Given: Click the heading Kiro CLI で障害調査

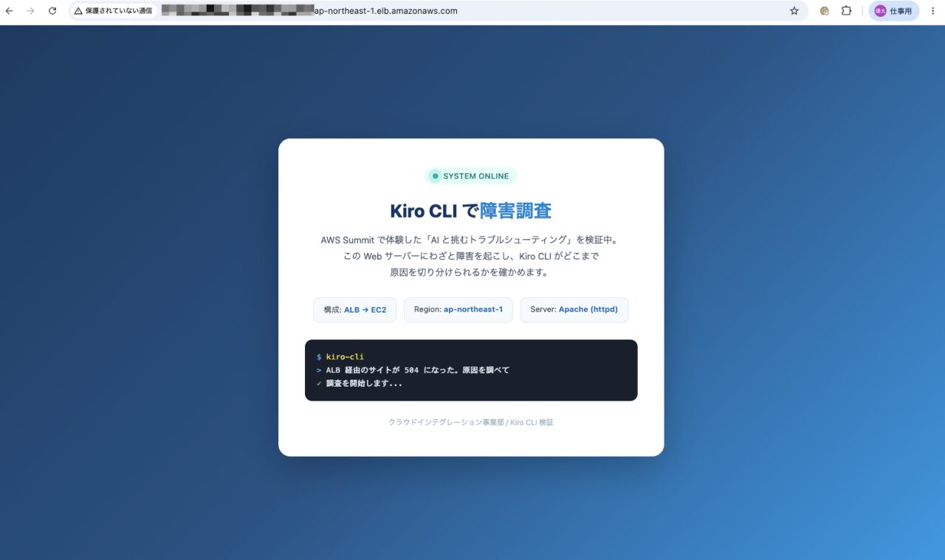Looking at the screenshot, I should pos(471,211).
